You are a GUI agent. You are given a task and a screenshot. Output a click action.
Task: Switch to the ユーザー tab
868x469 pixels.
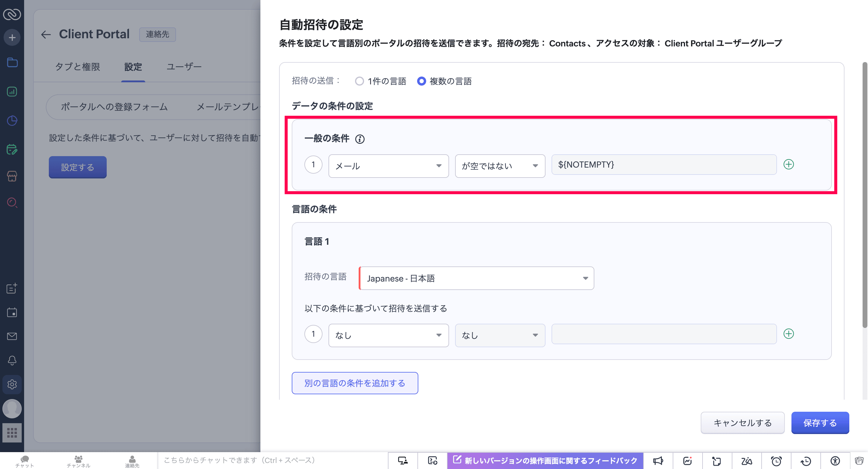pos(184,67)
